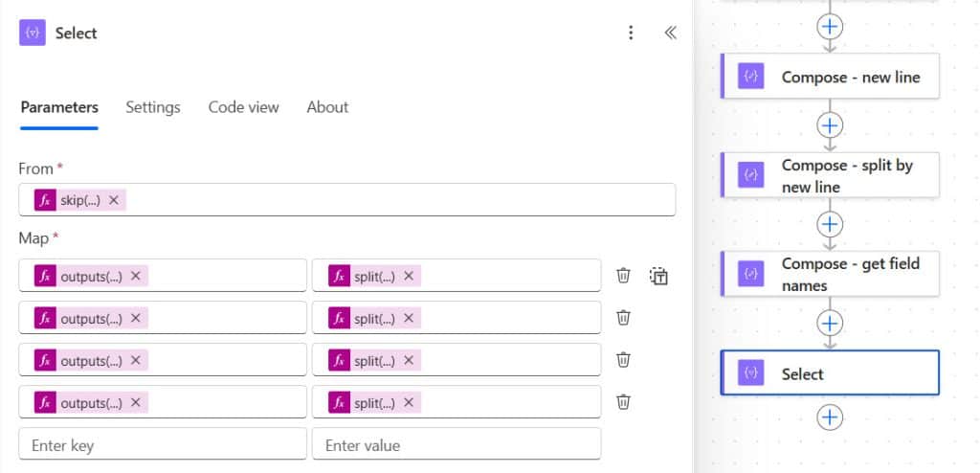Switch to the Code view tab

244,107
